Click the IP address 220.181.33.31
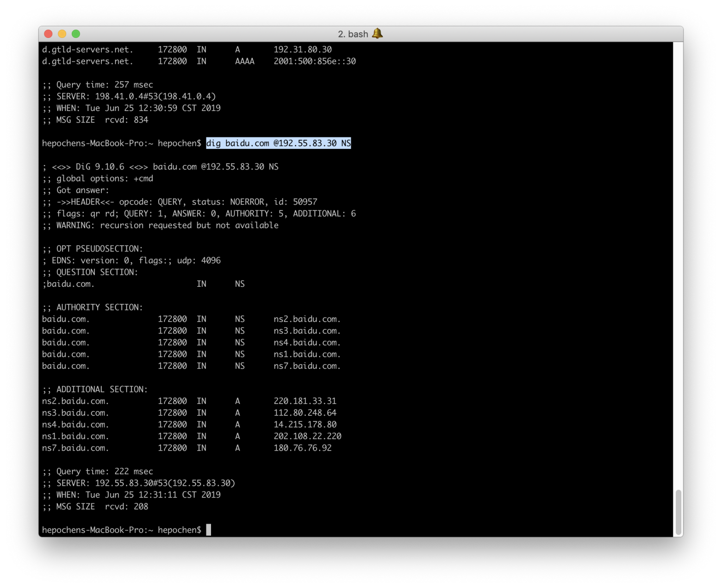722x588 pixels. coord(305,401)
